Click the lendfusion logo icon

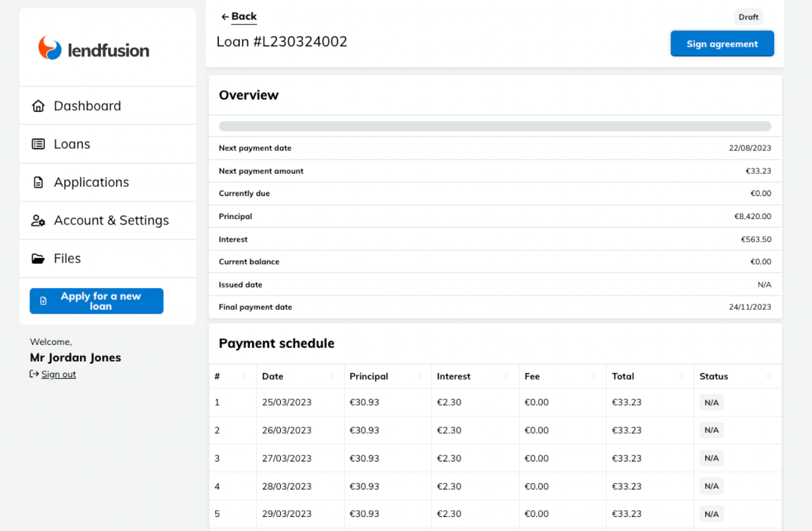point(50,48)
